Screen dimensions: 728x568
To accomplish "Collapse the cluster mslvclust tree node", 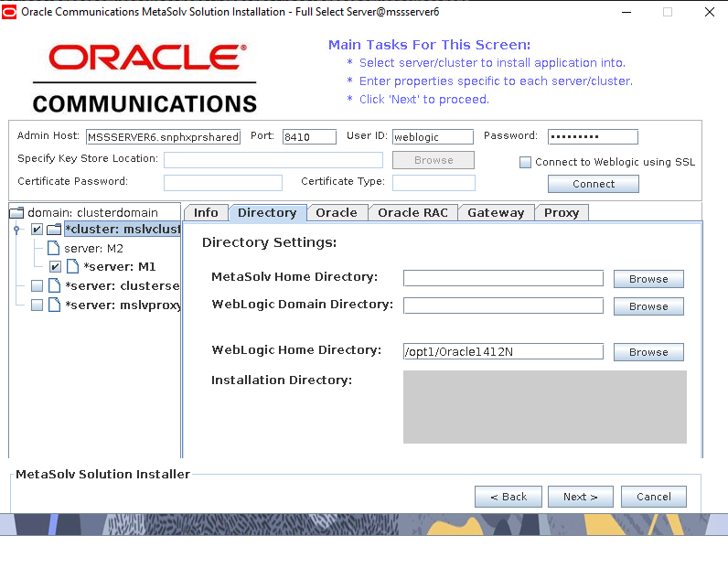I will [x=16, y=229].
